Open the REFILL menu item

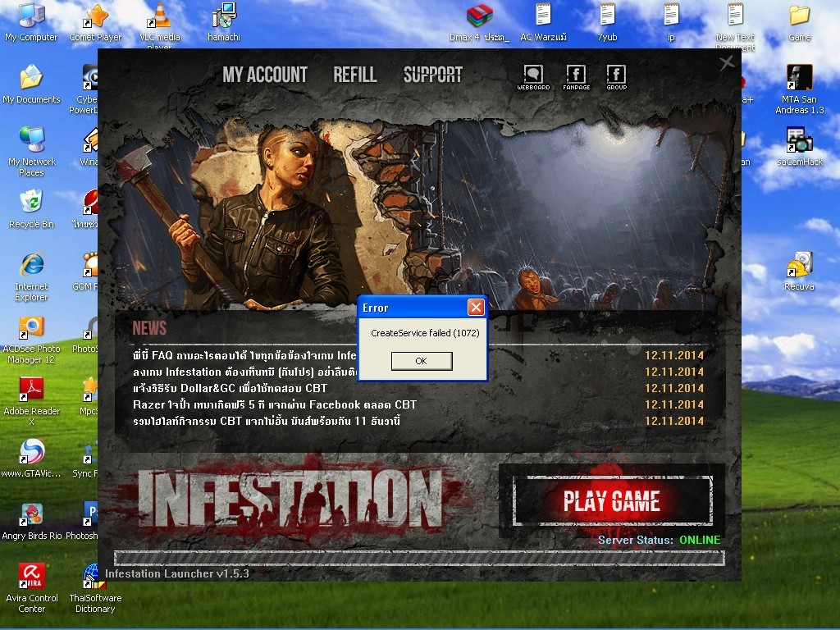click(x=354, y=75)
